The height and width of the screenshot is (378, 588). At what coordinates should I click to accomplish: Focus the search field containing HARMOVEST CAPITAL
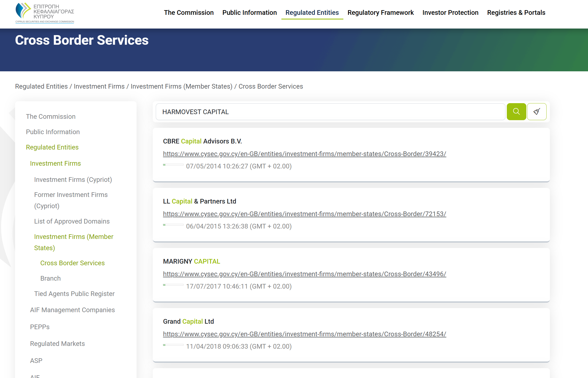[330, 112]
